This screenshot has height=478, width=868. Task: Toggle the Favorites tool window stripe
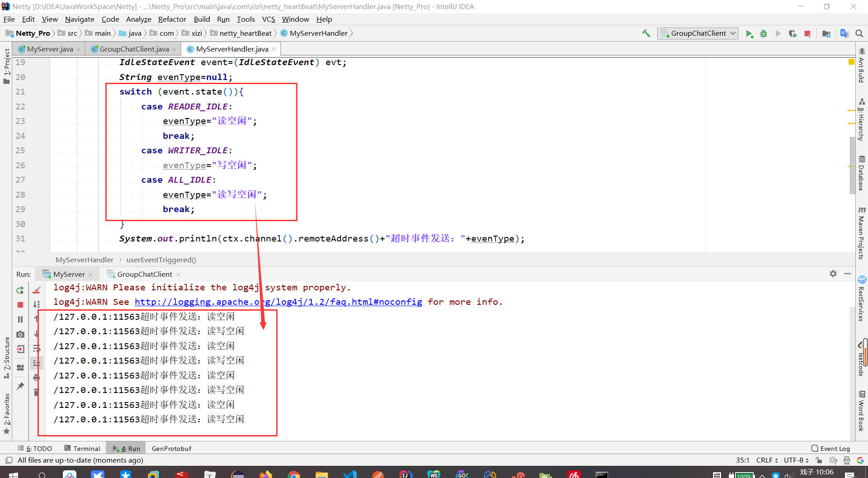[x=6, y=414]
